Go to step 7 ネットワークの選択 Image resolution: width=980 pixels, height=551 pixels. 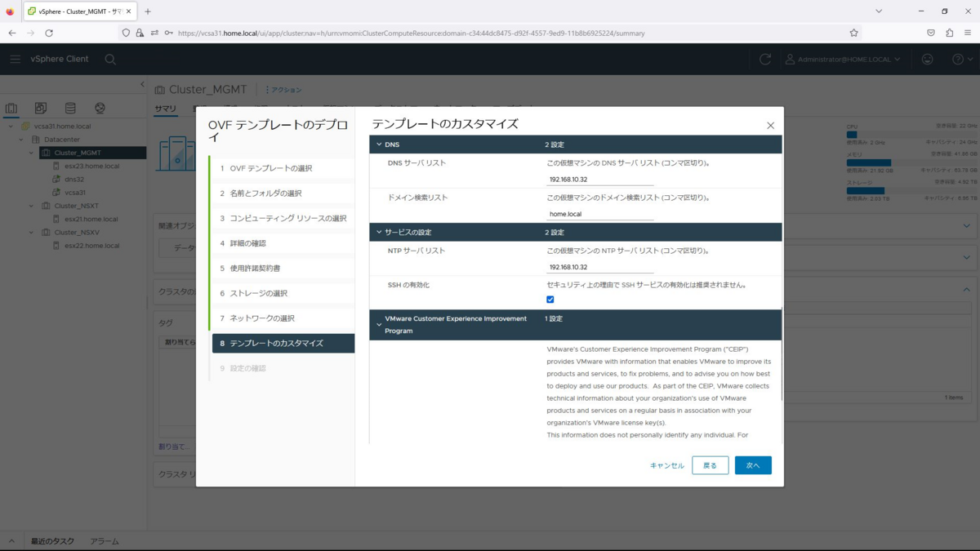point(283,318)
